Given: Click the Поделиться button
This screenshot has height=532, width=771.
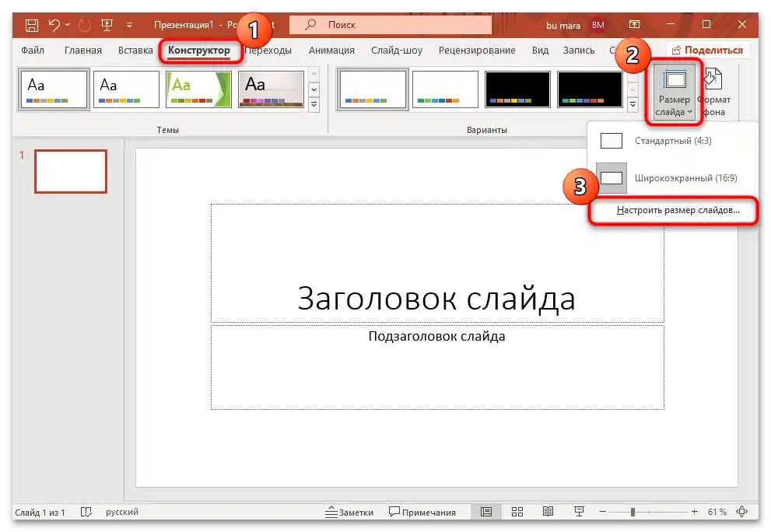Looking at the screenshot, I should [710, 50].
